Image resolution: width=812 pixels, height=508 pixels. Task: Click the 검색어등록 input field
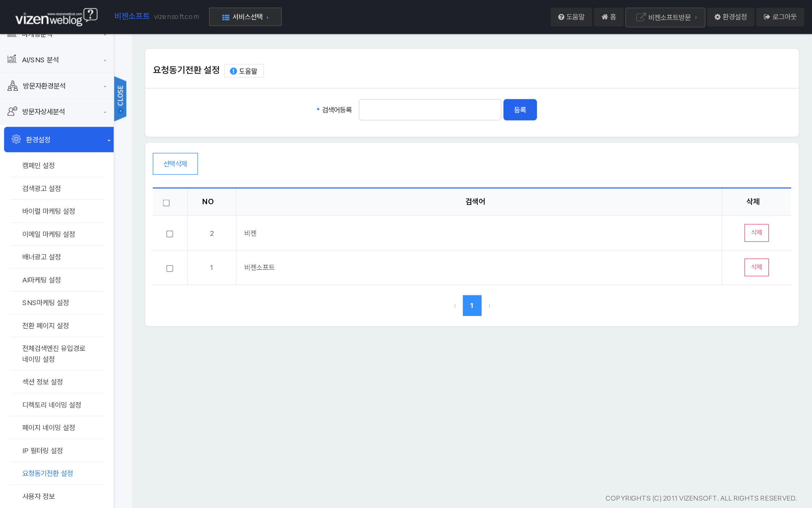430,110
